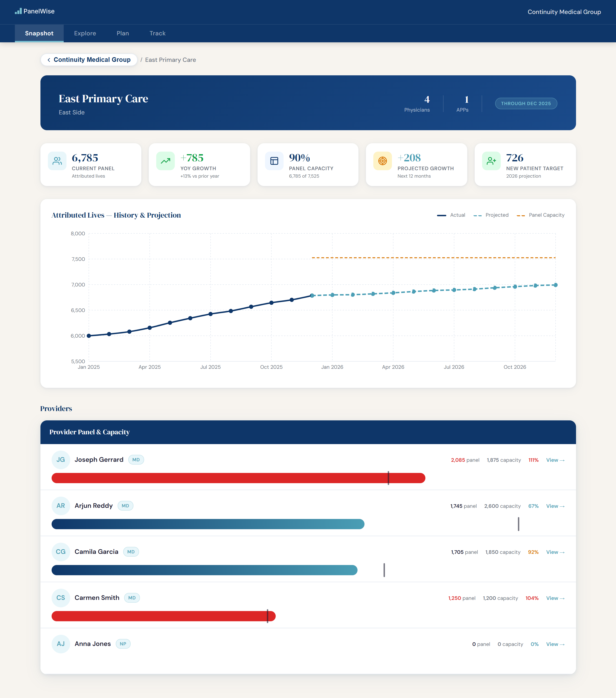Click the New Patient Target user-plus icon
The width and height of the screenshot is (616, 698).
491,161
